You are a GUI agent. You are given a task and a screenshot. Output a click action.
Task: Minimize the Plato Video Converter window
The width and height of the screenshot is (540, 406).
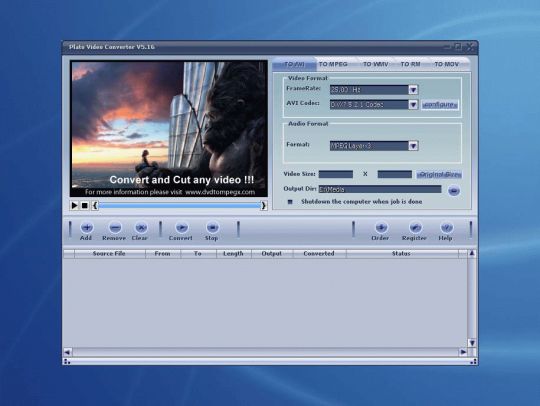(447, 46)
